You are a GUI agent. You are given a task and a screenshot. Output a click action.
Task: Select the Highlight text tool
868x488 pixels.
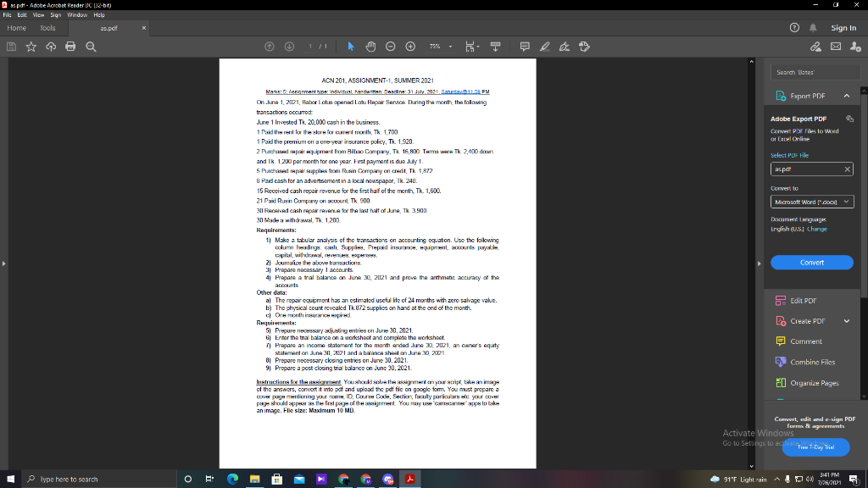[x=543, y=47]
